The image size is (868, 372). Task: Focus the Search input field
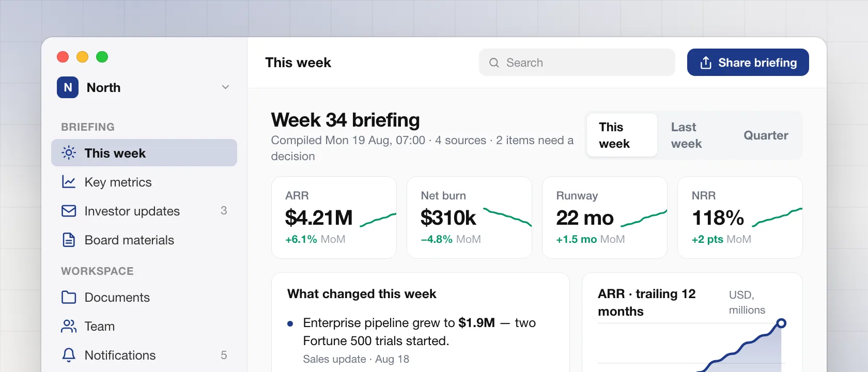pyautogui.click(x=577, y=63)
